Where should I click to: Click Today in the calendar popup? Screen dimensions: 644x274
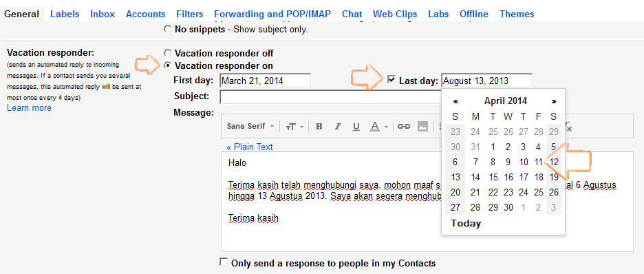tap(466, 224)
